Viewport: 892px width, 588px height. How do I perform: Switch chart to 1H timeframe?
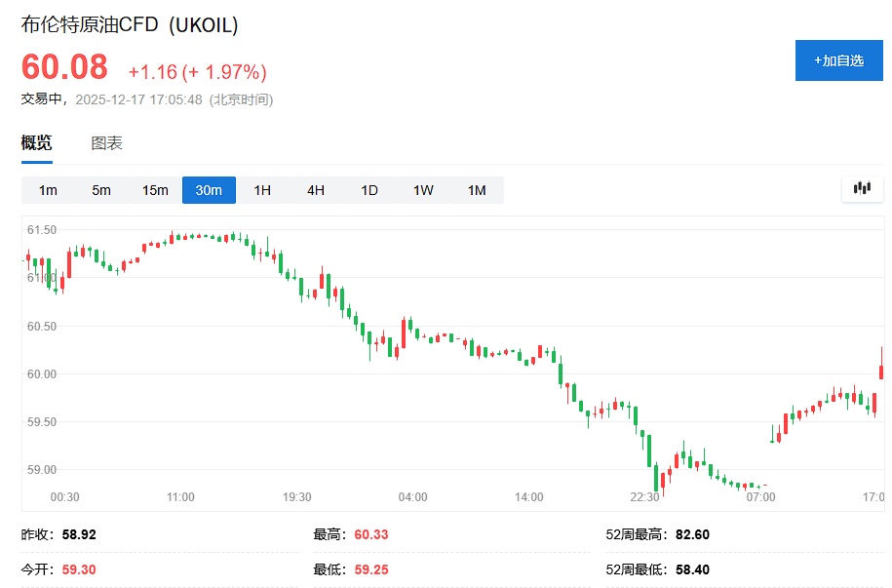pos(262,190)
